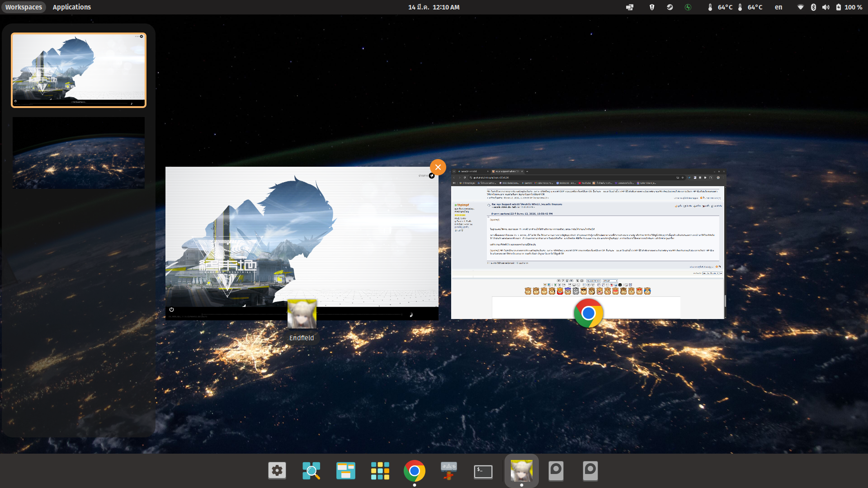Open the Terminal icon in dock
Image resolution: width=868 pixels, height=488 pixels.
483,471
